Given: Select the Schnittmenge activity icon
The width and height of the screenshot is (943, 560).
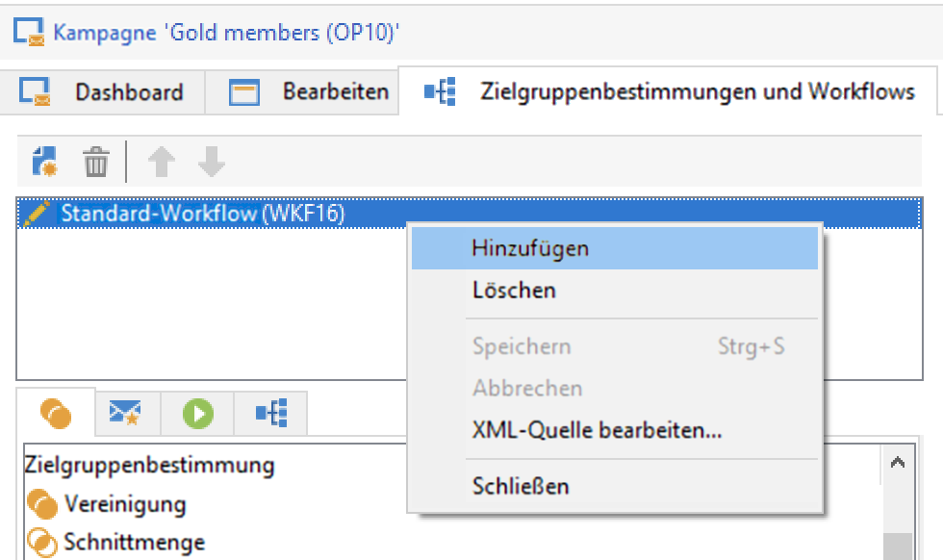Looking at the screenshot, I should [x=42, y=542].
